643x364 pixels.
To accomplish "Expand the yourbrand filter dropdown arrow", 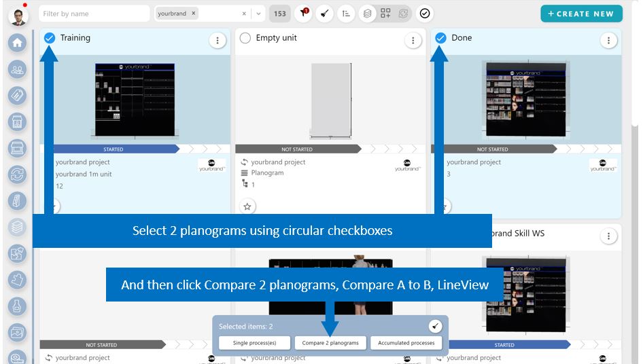I will [258, 14].
